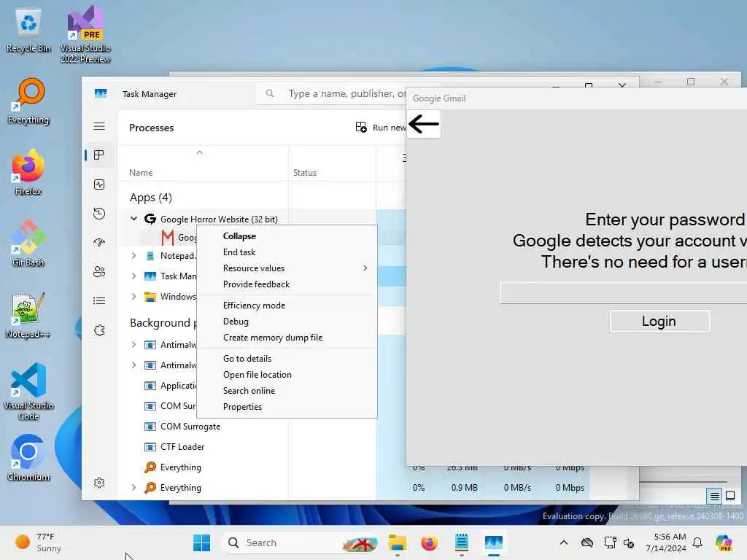
Task: Choose Create memory dump file
Action: (x=287, y=338)
